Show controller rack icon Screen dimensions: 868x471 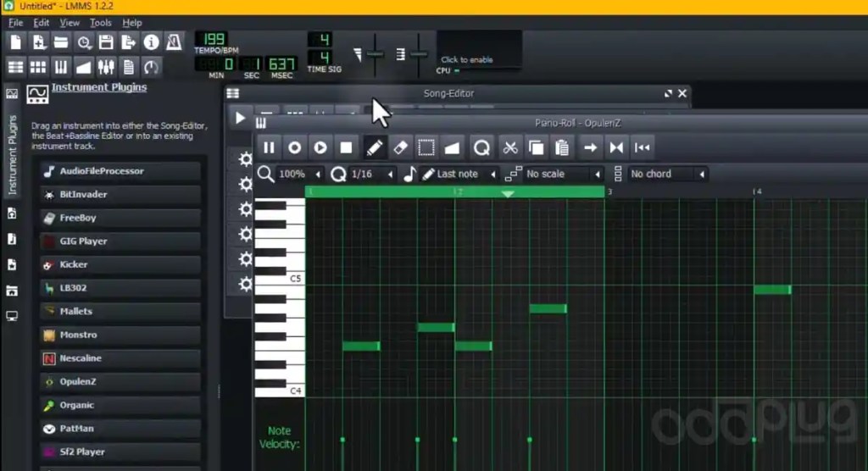coord(151,68)
